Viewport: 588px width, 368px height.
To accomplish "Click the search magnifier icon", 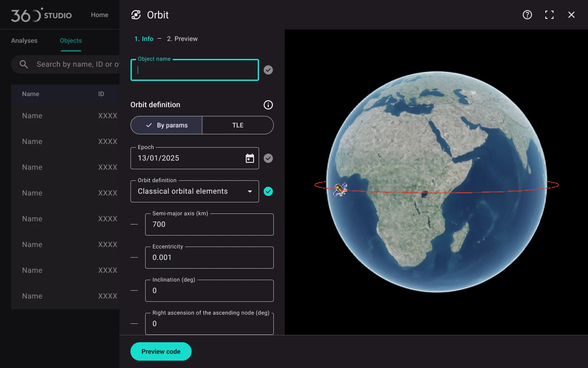I will tap(24, 64).
